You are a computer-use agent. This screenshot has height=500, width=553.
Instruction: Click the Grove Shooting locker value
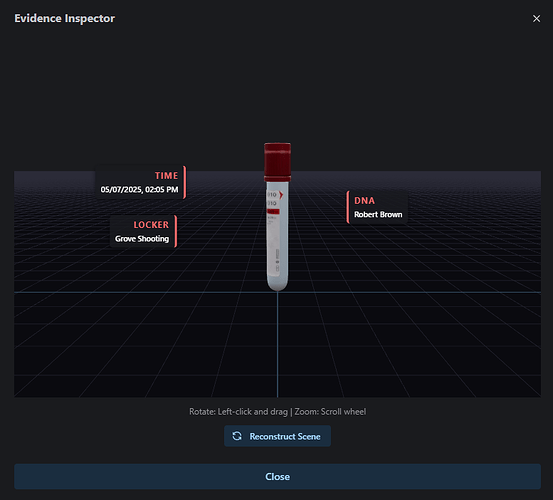click(142, 239)
